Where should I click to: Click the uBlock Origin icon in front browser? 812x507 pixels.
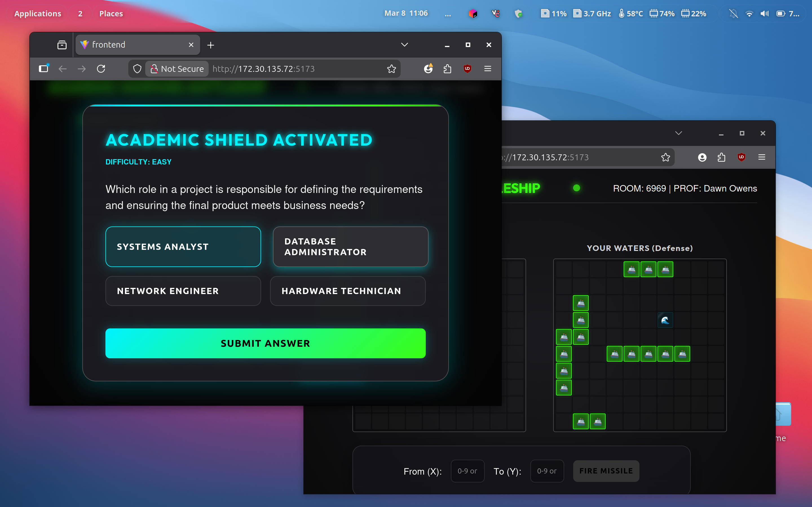tap(467, 69)
